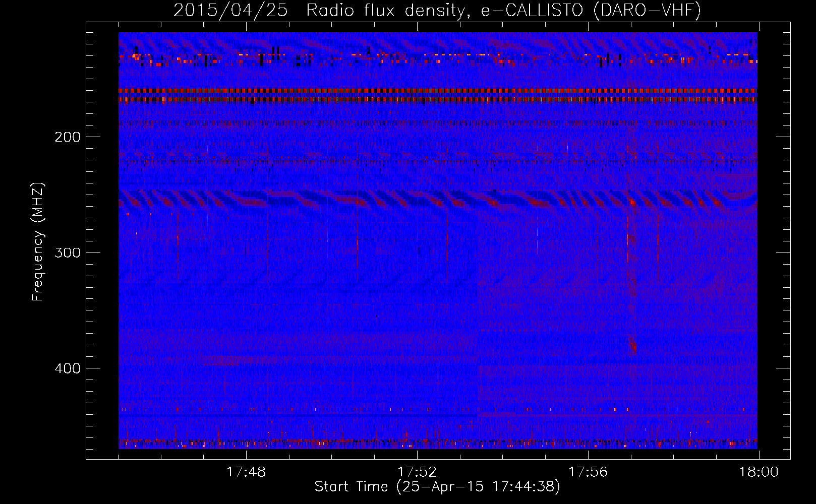
Task: Click the 18:00 time tick label
Action: (759, 472)
